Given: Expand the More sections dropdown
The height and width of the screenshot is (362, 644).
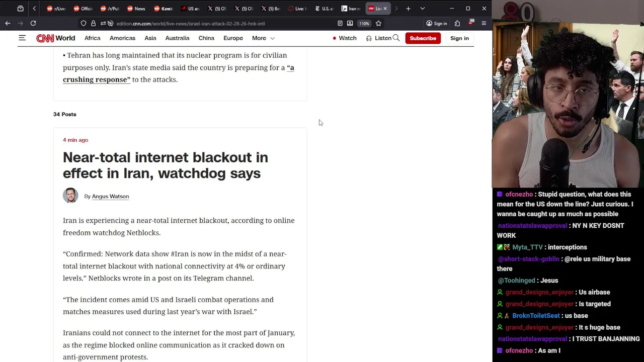Looking at the screenshot, I should (x=263, y=38).
